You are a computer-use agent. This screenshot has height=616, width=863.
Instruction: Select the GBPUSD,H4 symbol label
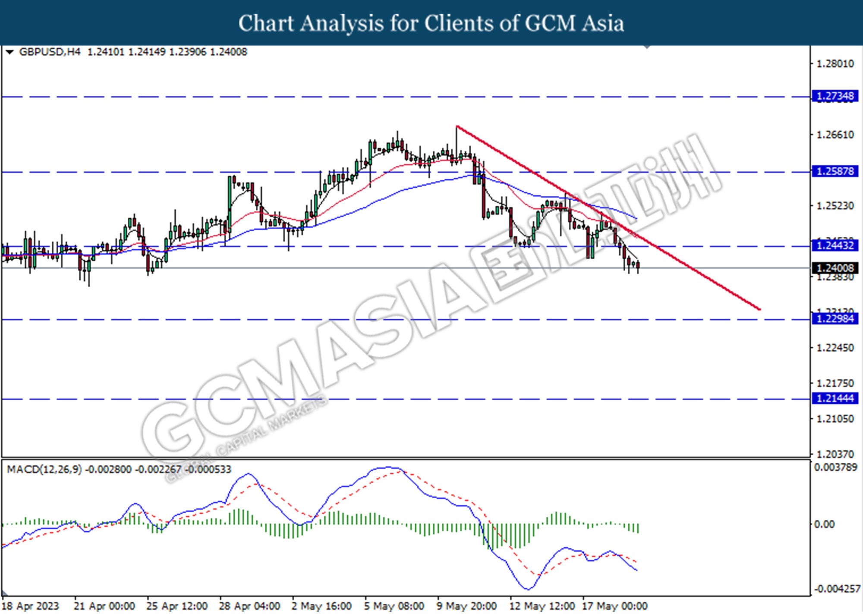coord(50,52)
